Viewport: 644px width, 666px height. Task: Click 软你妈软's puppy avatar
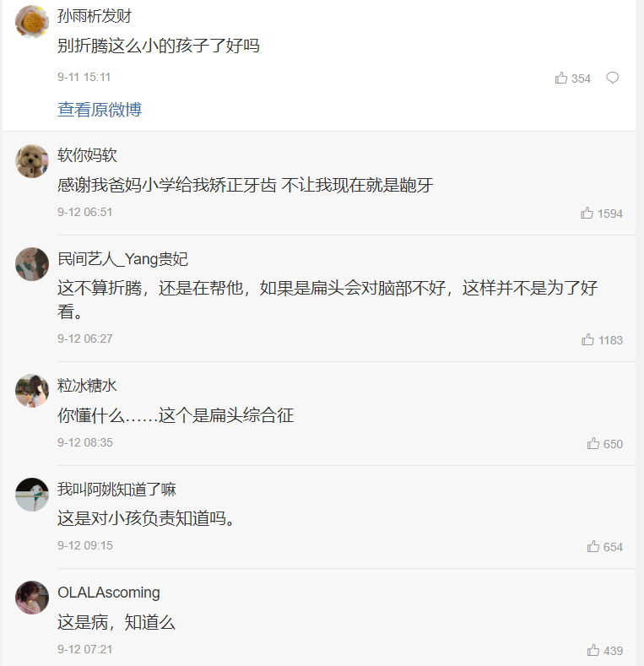click(32, 160)
